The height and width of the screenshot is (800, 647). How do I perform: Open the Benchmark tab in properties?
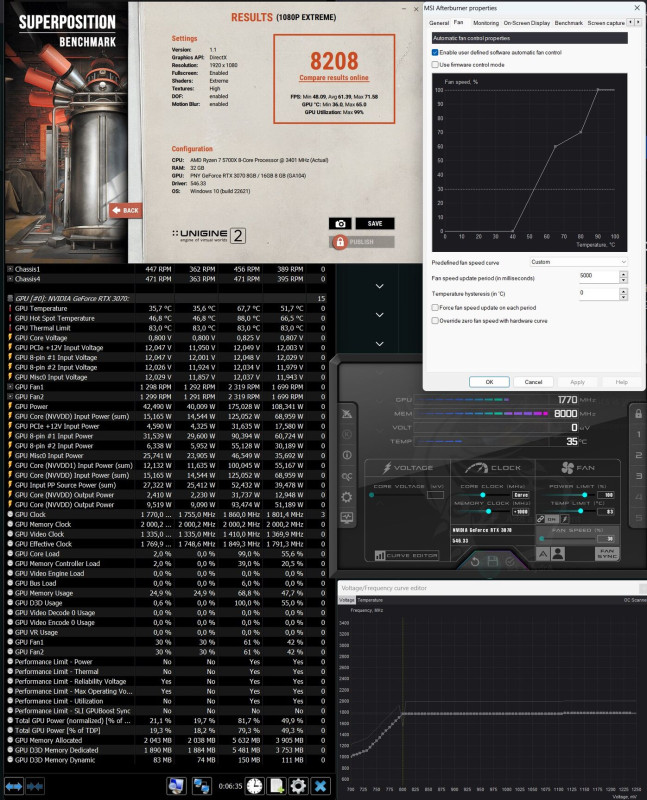pyautogui.click(x=568, y=23)
